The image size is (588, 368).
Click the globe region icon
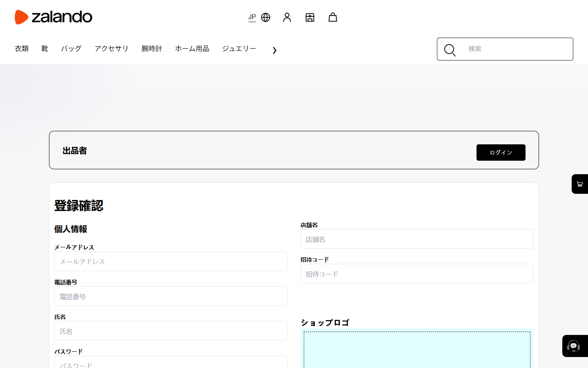tap(266, 17)
